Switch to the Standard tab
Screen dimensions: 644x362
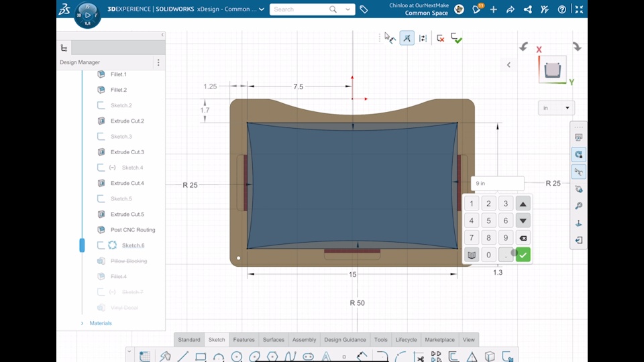pos(189,339)
